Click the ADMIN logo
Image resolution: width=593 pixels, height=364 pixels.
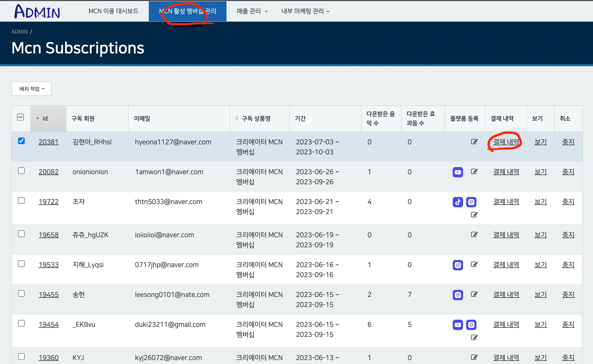[37, 12]
